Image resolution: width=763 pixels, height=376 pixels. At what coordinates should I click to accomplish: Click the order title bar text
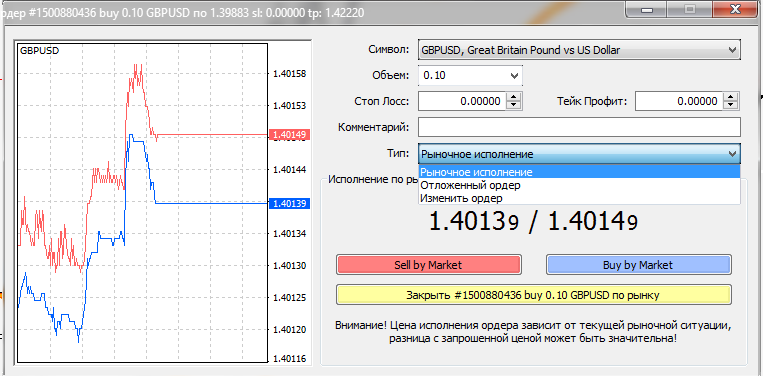tap(182, 13)
